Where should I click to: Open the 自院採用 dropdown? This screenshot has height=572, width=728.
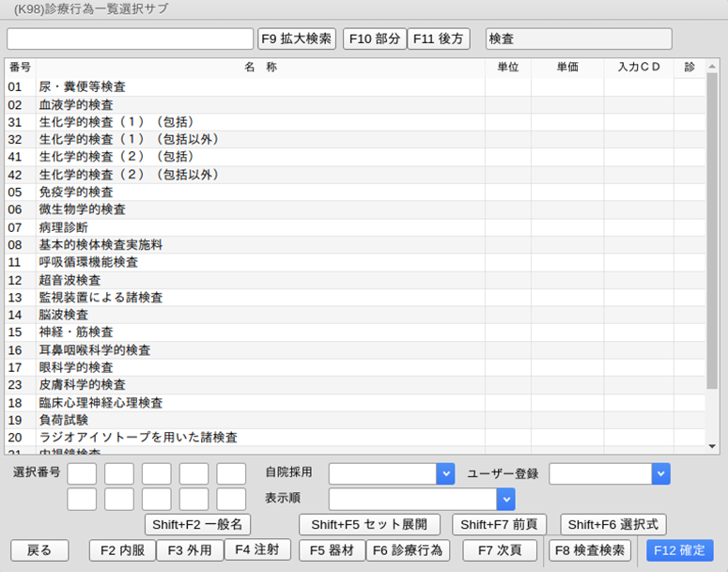445,473
